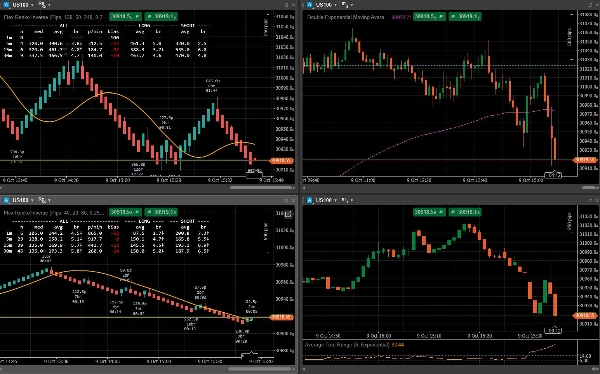Expand chart tools arrow in Flex Renko 40 chart

tap(49, 200)
